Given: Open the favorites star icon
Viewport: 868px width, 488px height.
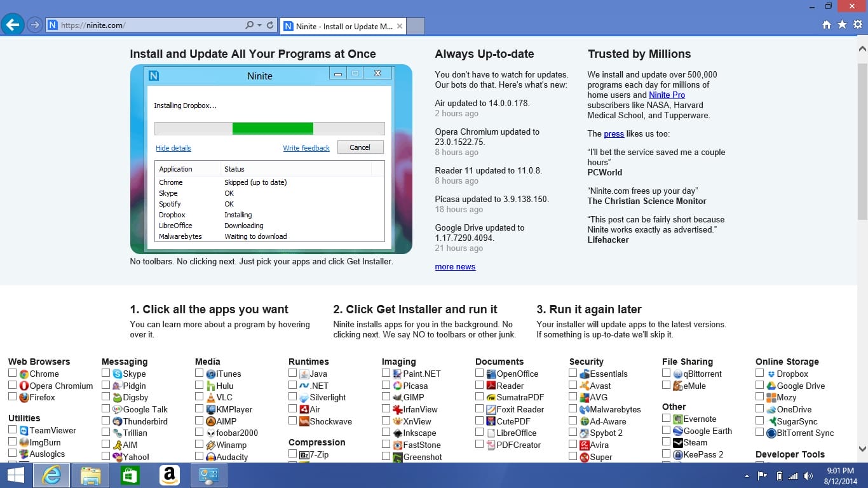Looking at the screenshot, I should coord(842,25).
